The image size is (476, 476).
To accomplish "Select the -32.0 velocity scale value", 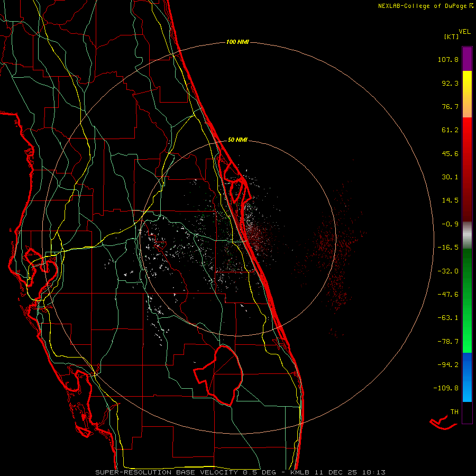I will [x=448, y=271].
